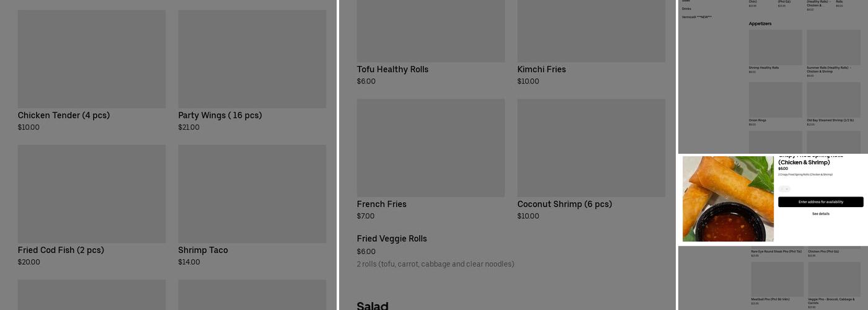
Task: Click the Coconut Shrimp image placeholder
Action: coord(591,148)
